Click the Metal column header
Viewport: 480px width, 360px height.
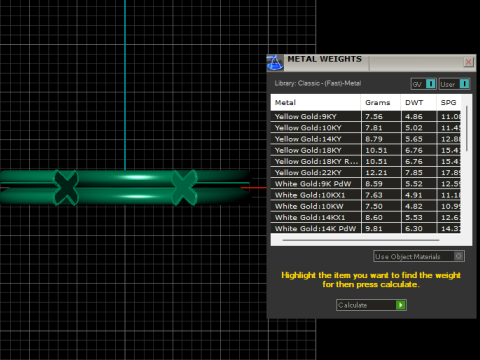[x=316, y=103]
